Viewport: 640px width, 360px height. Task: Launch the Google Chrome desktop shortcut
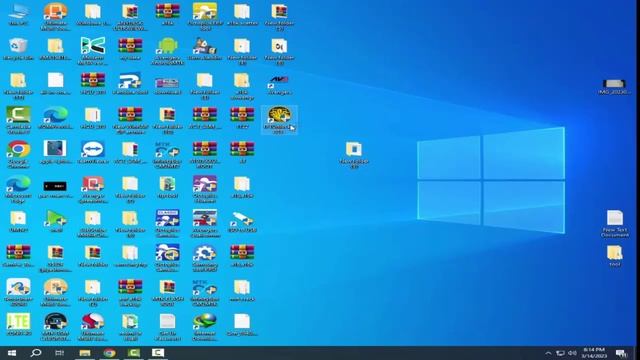click(x=18, y=154)
